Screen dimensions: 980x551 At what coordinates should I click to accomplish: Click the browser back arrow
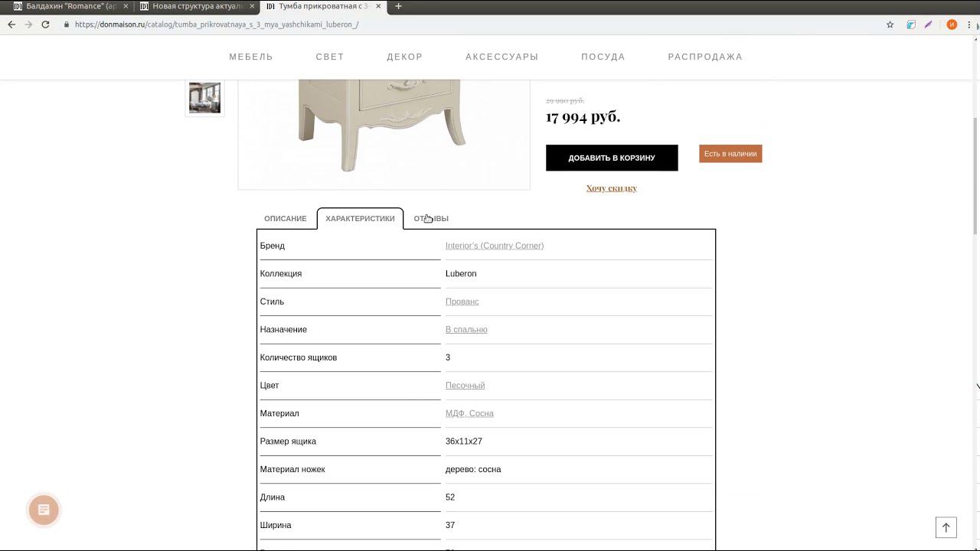[x=11, y=24]
